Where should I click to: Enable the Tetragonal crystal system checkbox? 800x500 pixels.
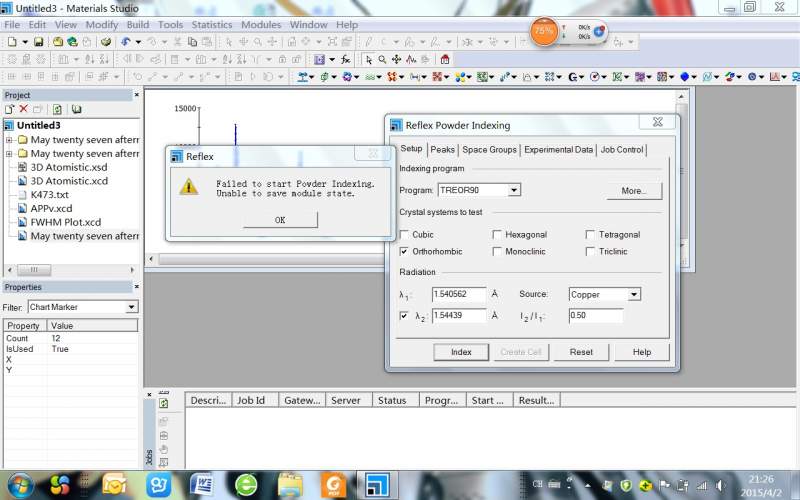(590, 234)
